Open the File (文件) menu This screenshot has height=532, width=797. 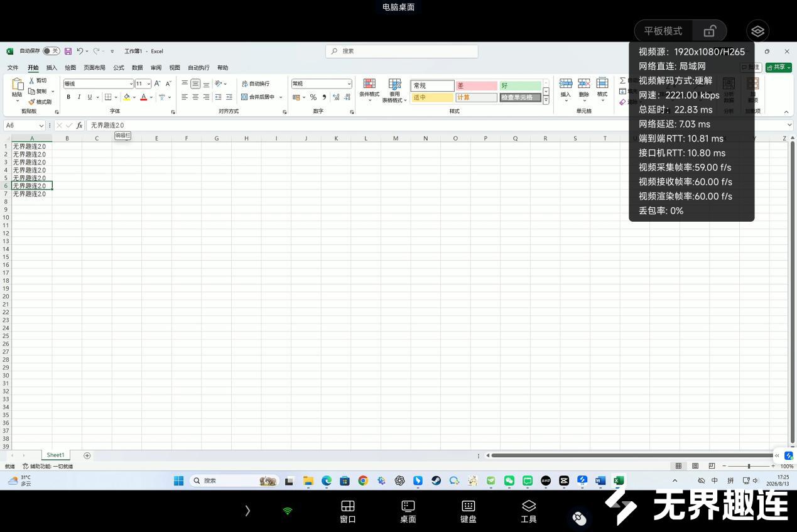tap(13, 68)
